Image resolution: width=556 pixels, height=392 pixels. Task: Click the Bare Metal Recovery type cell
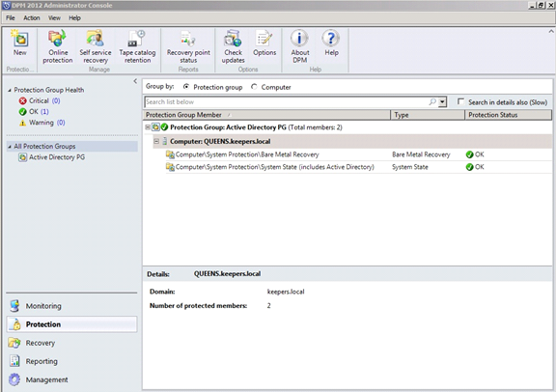(421, 154)
